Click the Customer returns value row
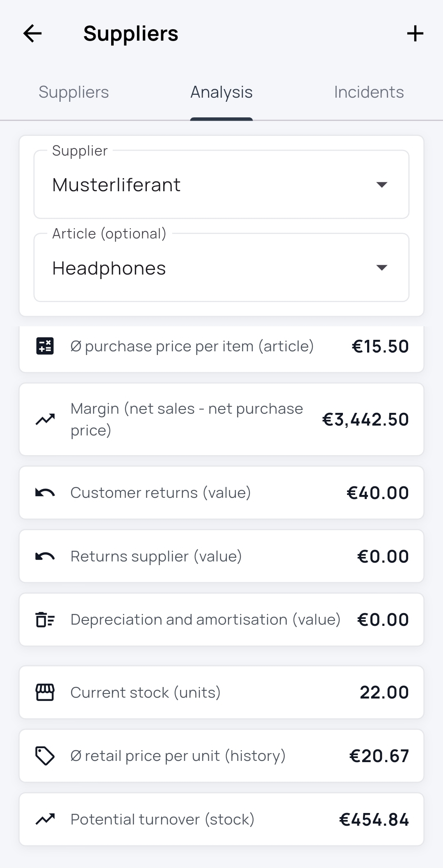This screenshot has height=868, width=443. tap(221, 492)
